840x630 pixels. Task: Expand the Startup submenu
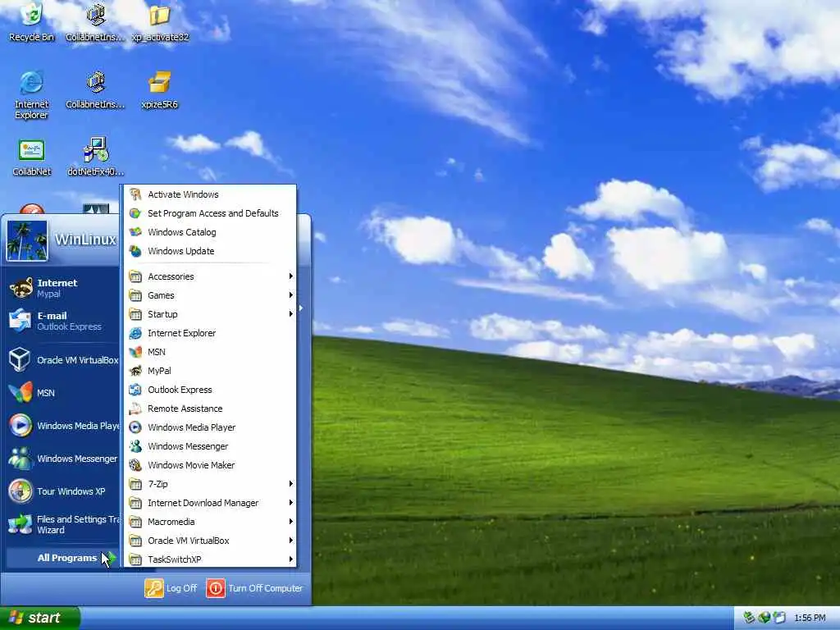(x=210, y=314)
